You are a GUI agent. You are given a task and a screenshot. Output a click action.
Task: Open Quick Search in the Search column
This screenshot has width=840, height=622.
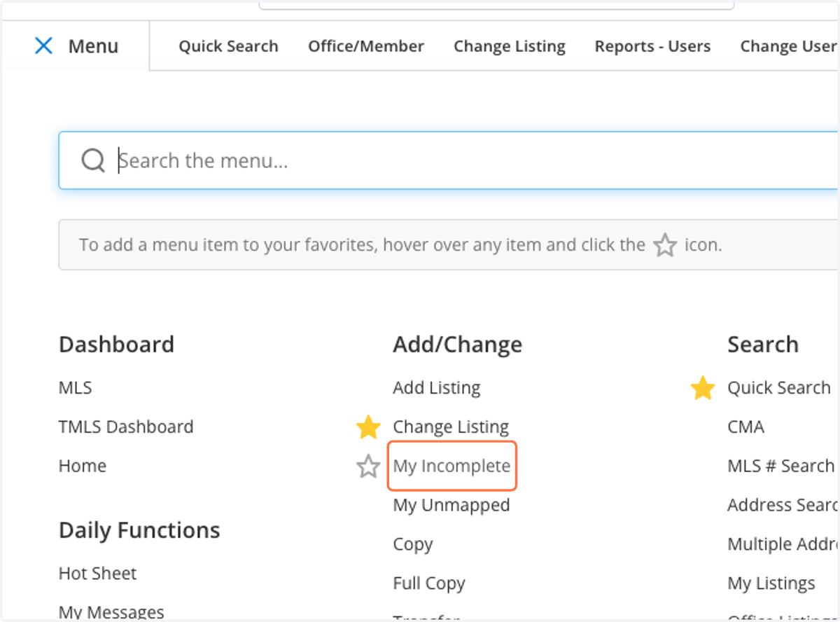tap(779, 387)
